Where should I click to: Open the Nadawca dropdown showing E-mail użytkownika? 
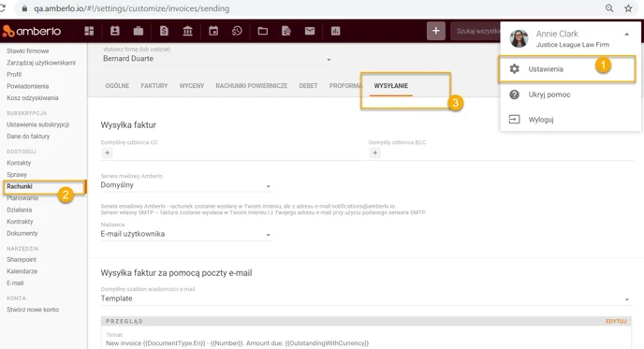pyautogui.click(x=186, y=234)
